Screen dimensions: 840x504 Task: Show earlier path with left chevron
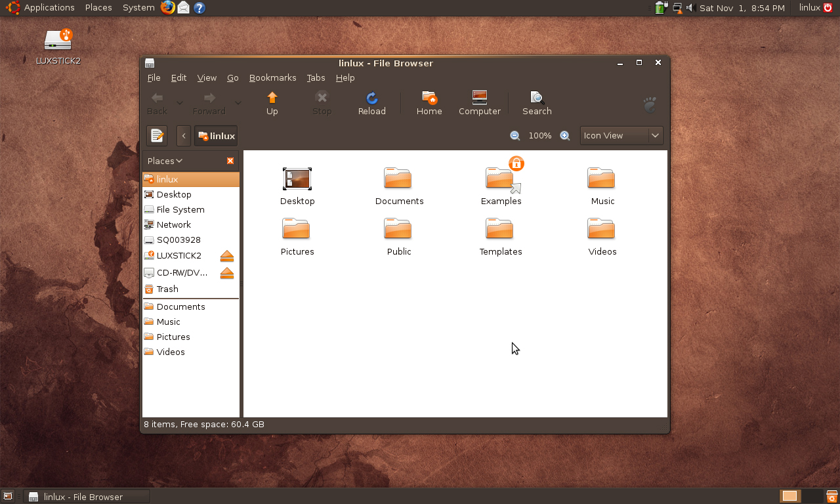pos(184,136)
